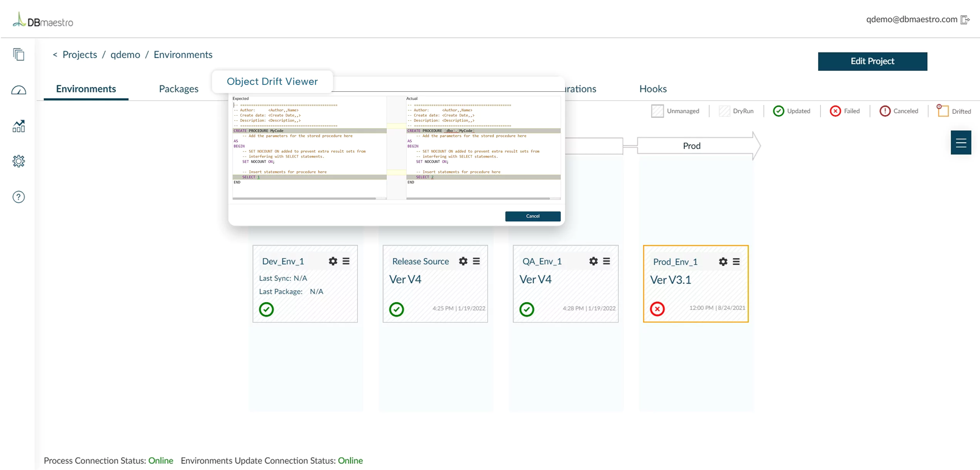This screenshot has height=470, width=980.
Task: Open the projects copy icon in sidebar
Action: pyautogui.click(x=18, y=54)
